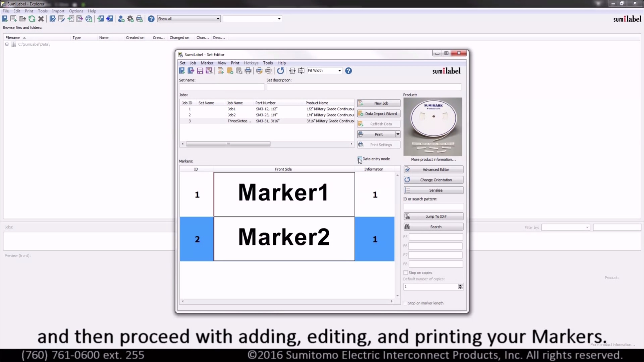Click the printer icon in Set Editor toolbar
Viewport: 644px width, 362px height.
tap(248, 71)
